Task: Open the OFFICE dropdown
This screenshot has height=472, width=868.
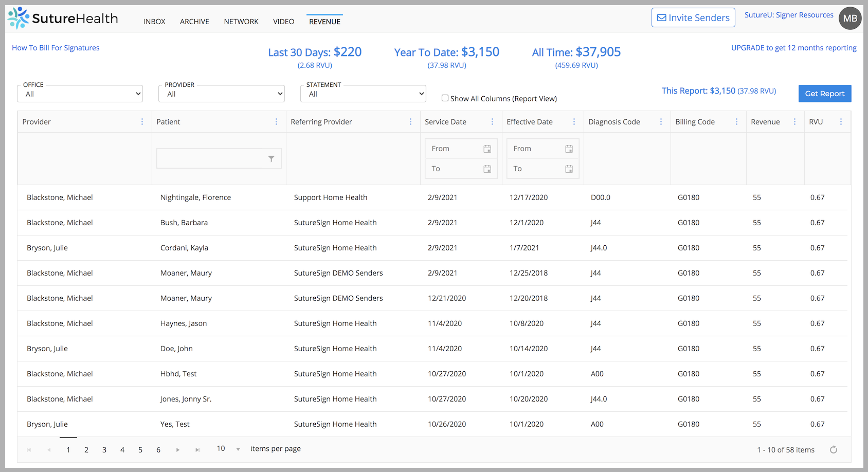Action: (80, 94)
